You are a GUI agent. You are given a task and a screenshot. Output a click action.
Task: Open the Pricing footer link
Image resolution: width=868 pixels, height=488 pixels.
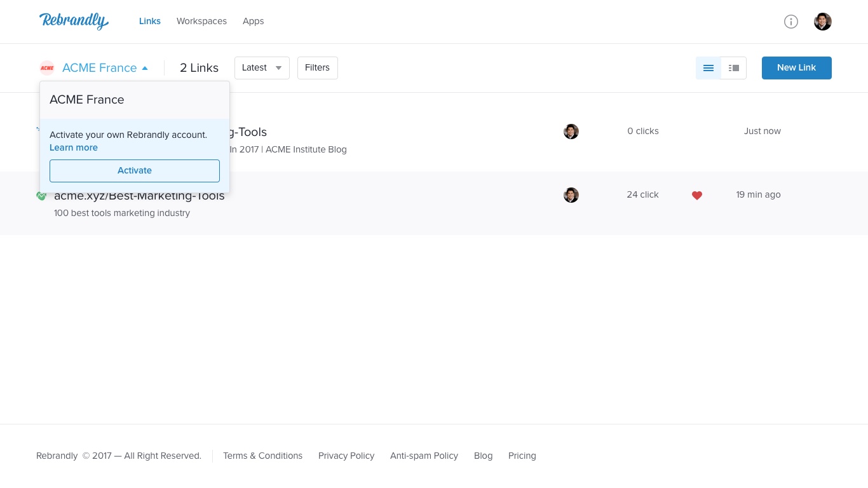click(x=522, y=456)
